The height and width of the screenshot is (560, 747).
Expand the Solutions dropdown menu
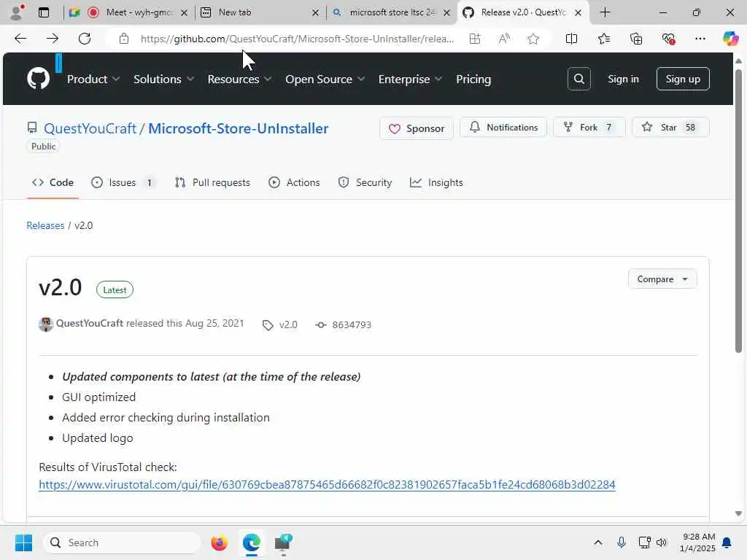163,79
